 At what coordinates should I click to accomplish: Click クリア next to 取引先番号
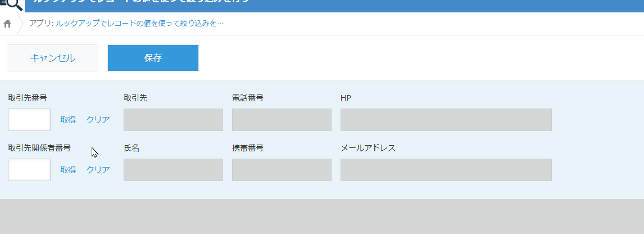pyautogui.click(x=98, y=120)
